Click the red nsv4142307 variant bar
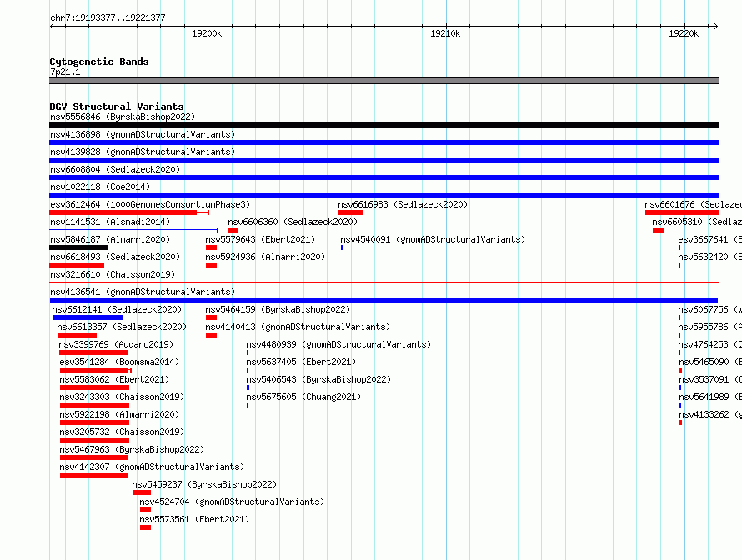The image size is (742, 560). pyautogui.click(x=94, y=475)
